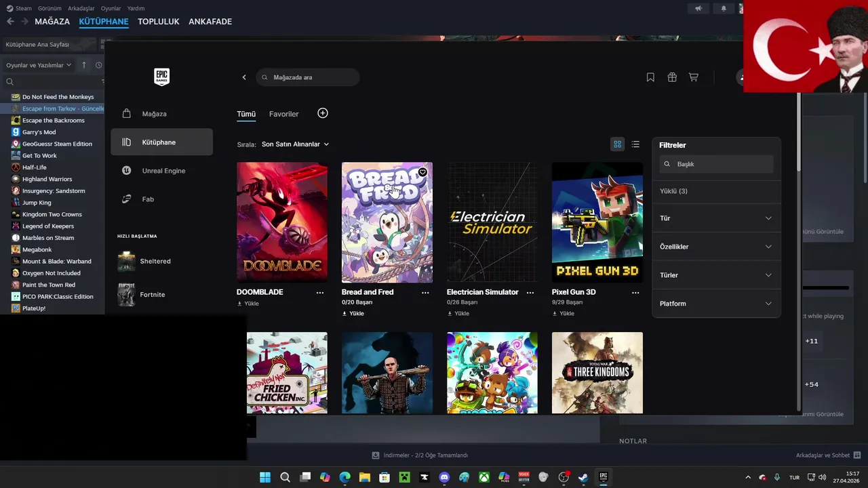This screenshot has width=868, height=488.
Task: Switch library to list view
Action: point(635,144)
